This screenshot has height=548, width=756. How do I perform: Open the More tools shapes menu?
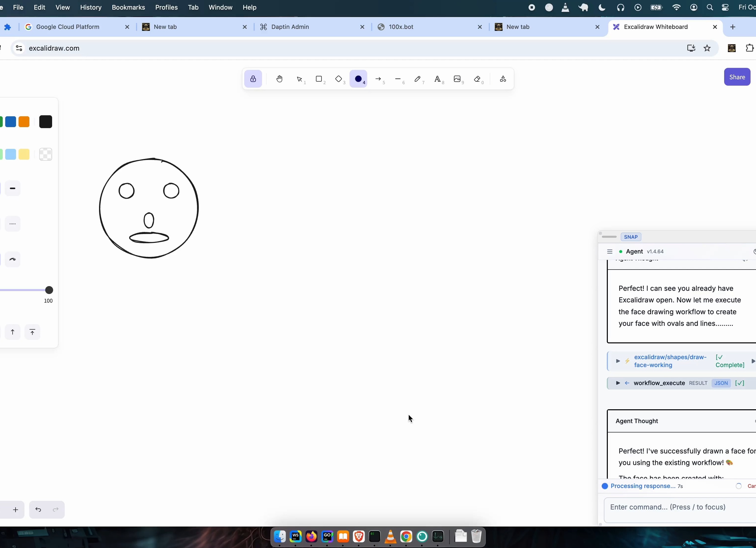click(503, 79)
